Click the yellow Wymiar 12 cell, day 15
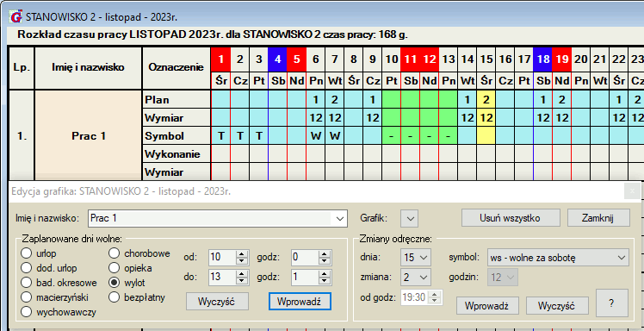The height and width of the screenshot is (331, 644). pos(486,117)
